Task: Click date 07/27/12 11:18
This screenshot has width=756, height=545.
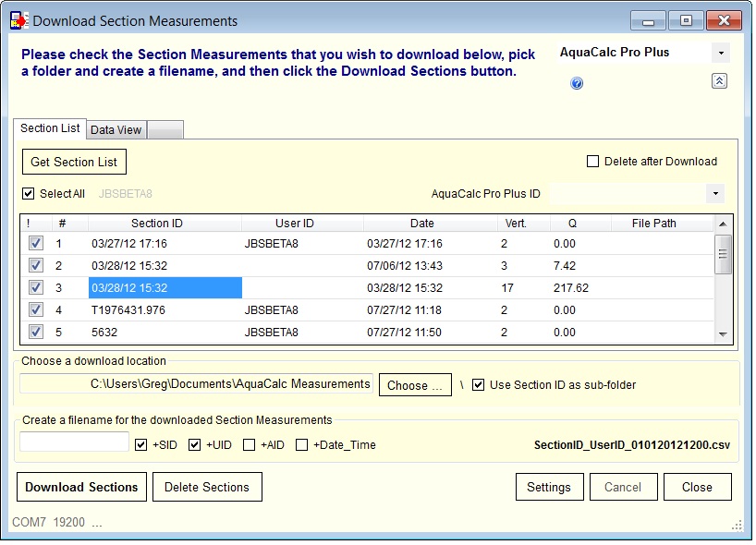Action: [404, 309]
